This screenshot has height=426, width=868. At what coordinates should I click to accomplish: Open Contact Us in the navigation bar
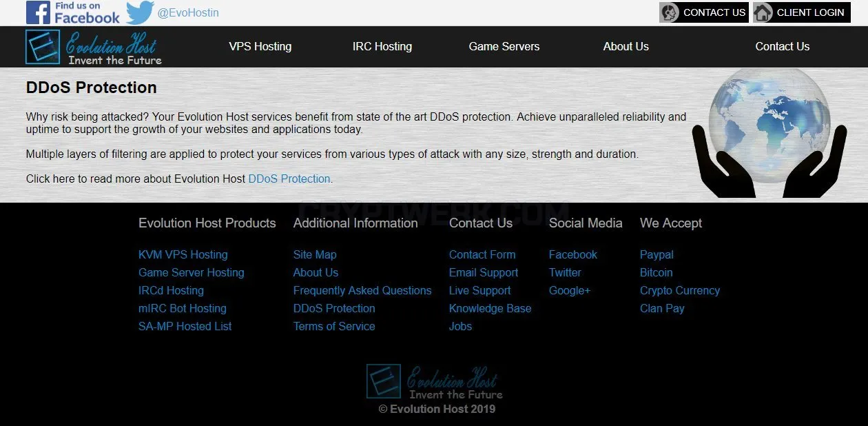coord(783,46)
